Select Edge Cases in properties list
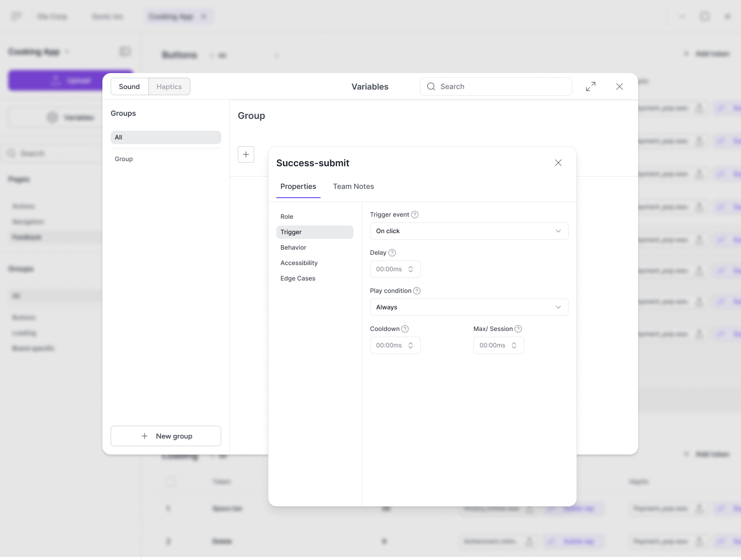 (315, 278)
